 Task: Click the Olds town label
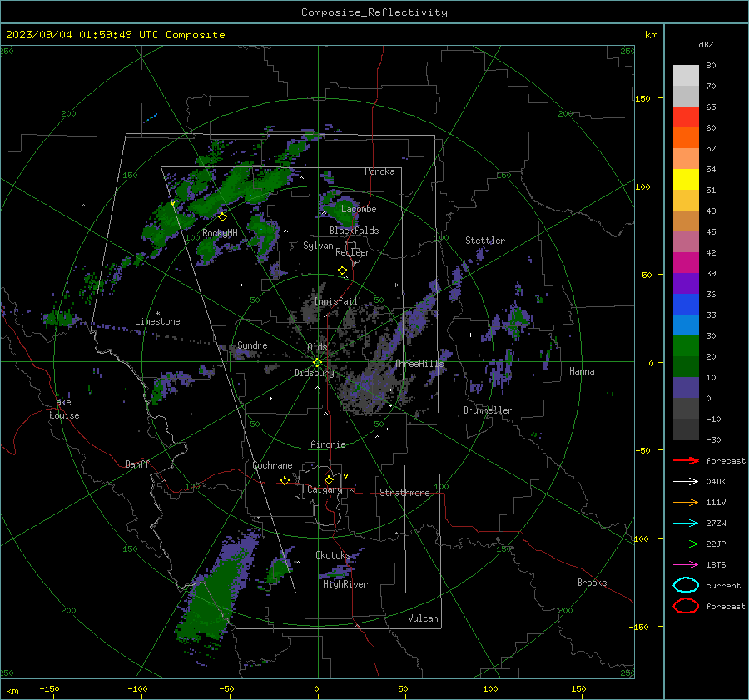coord(317,347)
